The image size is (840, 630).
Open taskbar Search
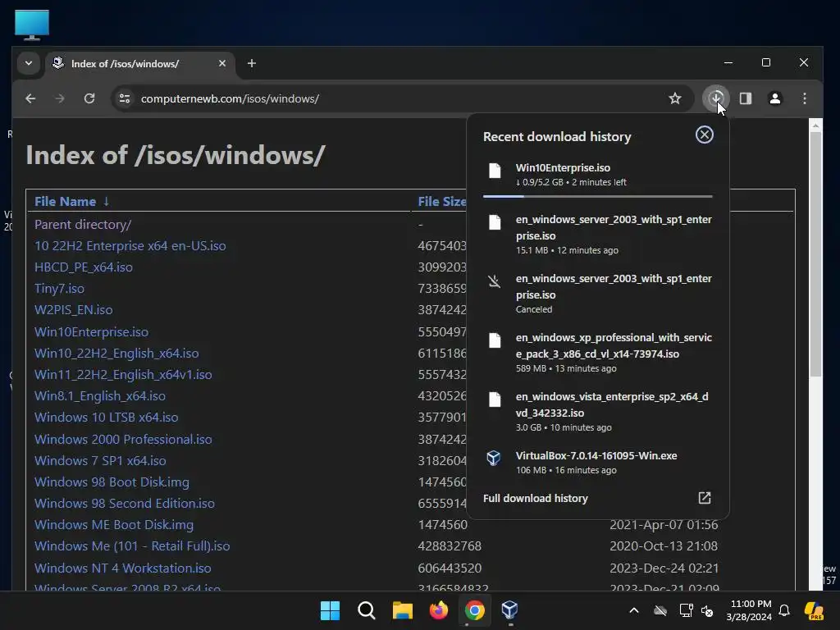[367, 610]
